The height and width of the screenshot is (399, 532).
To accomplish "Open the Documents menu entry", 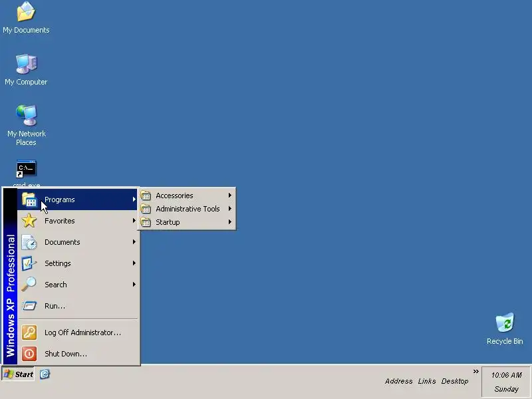I will pyautogui.click(x=78, y=242).
